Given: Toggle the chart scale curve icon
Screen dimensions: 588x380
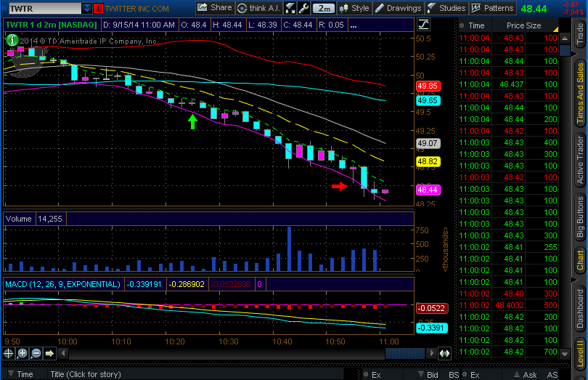Looking at the screenshot, I should pos(423,25).
